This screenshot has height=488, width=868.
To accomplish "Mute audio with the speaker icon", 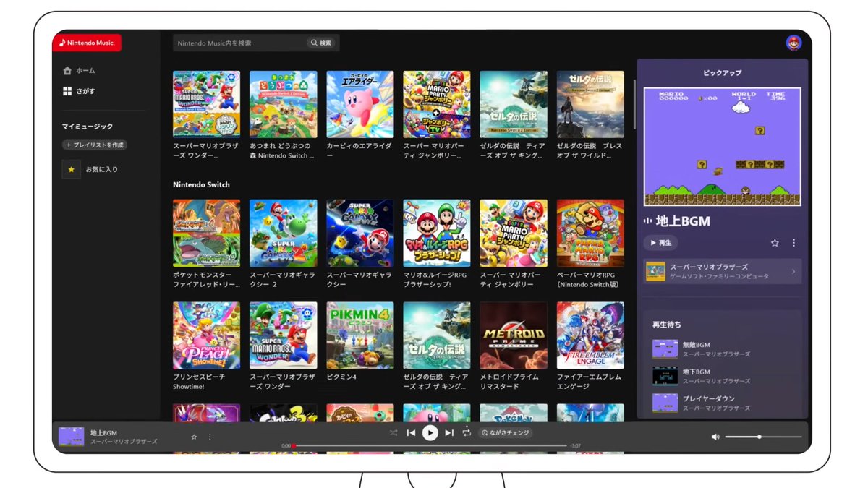I will pyautogui.click(x=715, y=437).
